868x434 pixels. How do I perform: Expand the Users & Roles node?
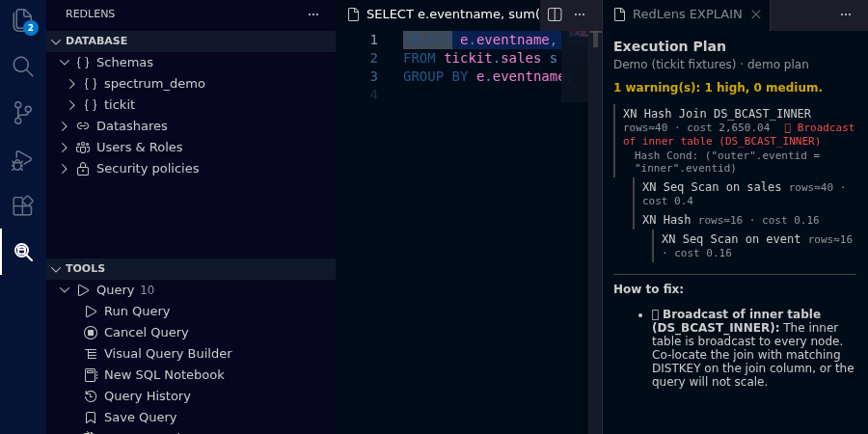(x=65, y=148)
